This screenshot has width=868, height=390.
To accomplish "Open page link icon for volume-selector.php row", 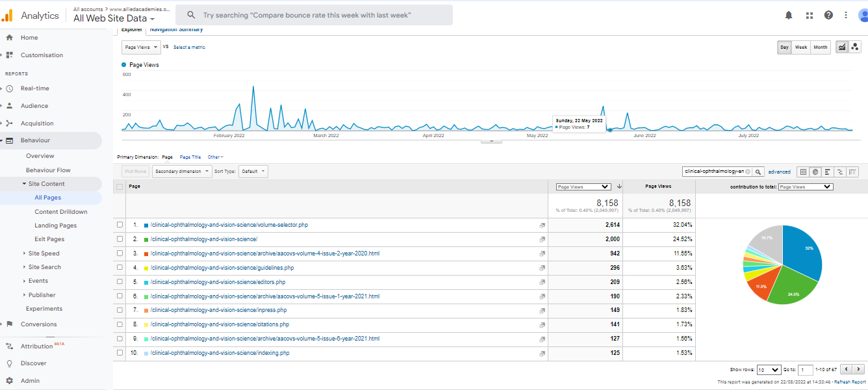I will 542,225.
